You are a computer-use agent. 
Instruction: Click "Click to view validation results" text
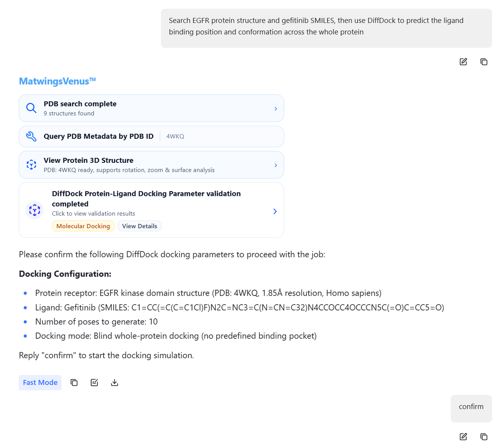tap(94, 214)
